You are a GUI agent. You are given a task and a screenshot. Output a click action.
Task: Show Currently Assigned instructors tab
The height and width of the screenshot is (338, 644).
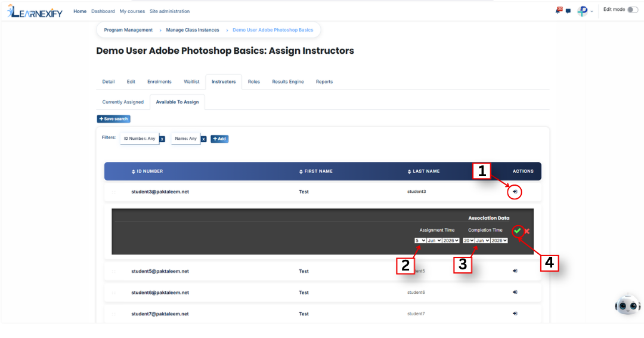pyautogui.click(x=123, y=102)
